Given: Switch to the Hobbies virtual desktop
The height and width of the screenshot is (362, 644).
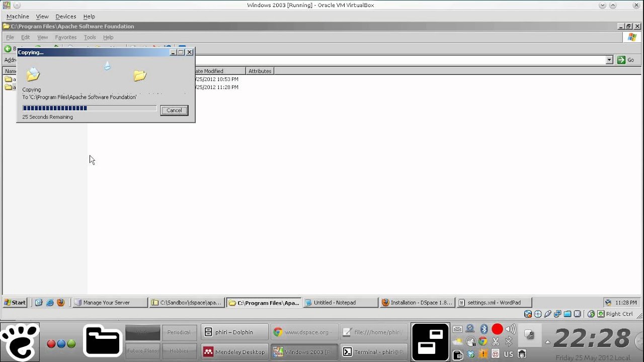Looking at the screenshot, I should (179, 351).
